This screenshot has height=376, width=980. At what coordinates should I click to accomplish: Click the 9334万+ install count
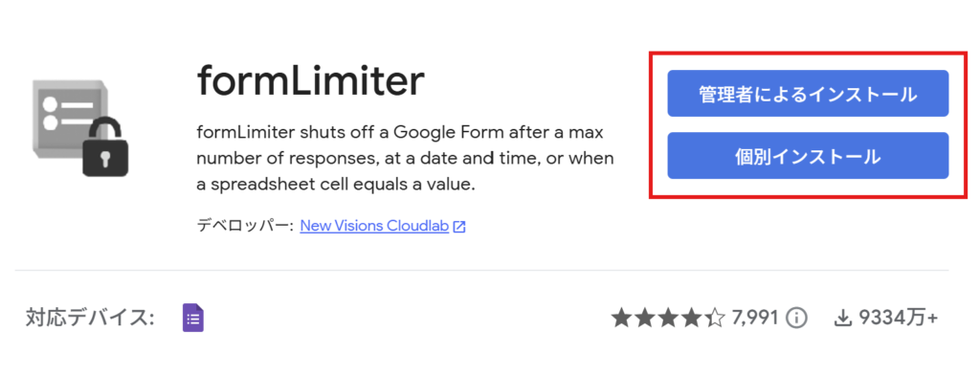pyautogui.click(x=898, y=318)
